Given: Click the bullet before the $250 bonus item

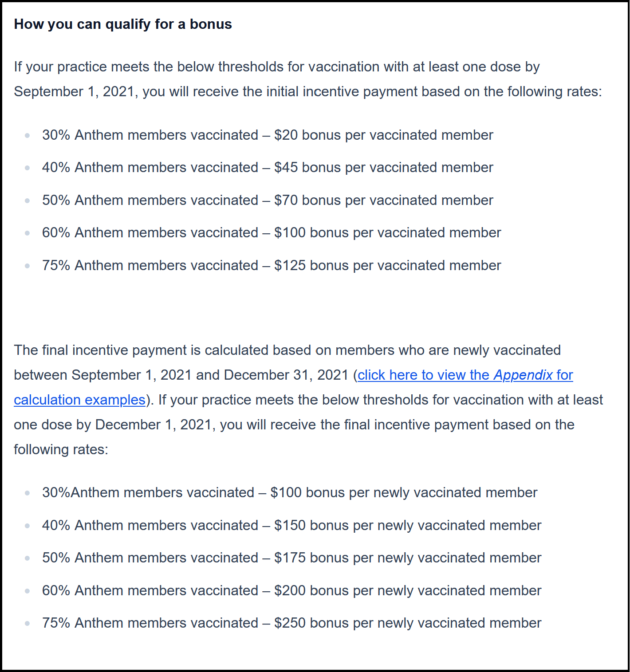Looking at the screenshot, I should 28,623.
